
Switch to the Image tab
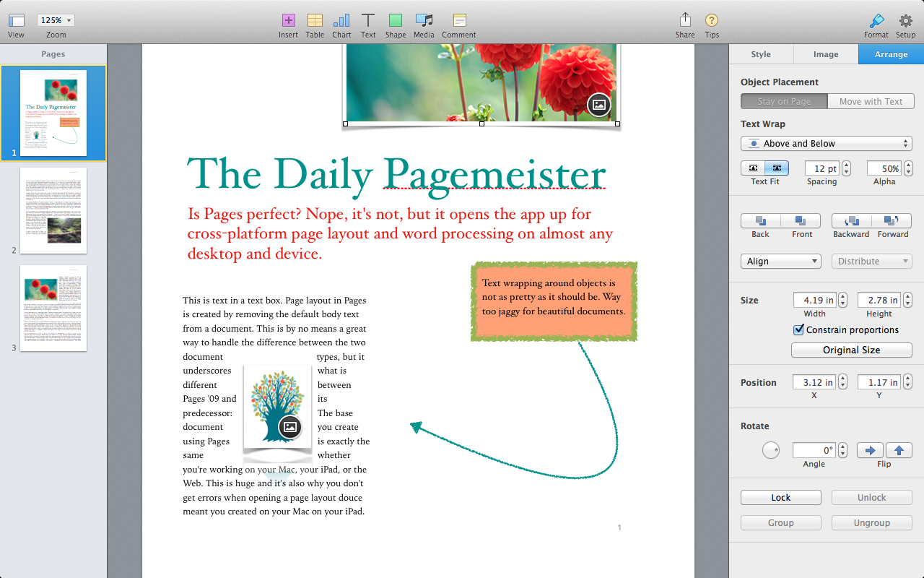point(826,54)
